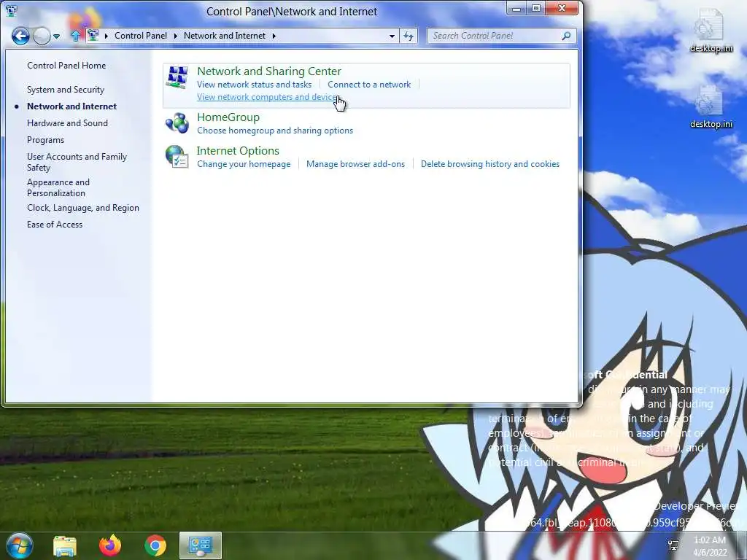Open Hardware and Sound category
747x560 pixels.
[67, 122]
